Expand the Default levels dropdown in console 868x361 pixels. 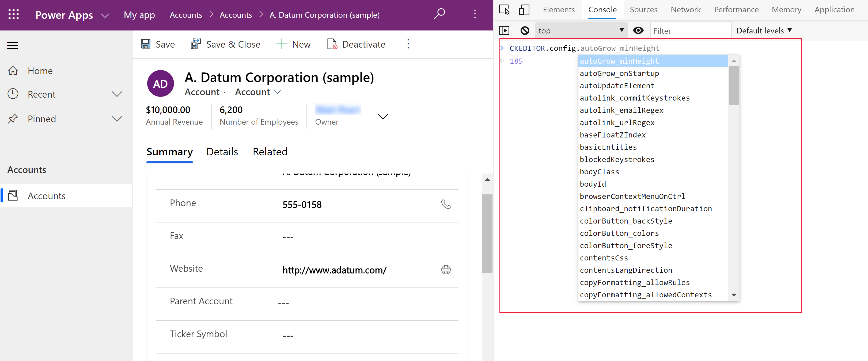pyautogui.click(x=764, y=30)
